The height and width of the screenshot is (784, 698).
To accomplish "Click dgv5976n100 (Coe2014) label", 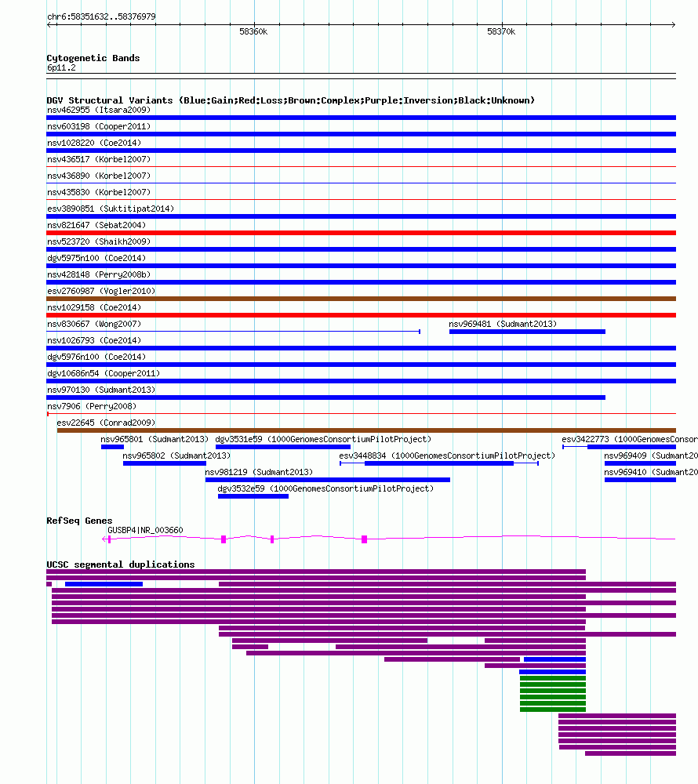I will pyautogui.click(x=96, y=357).
